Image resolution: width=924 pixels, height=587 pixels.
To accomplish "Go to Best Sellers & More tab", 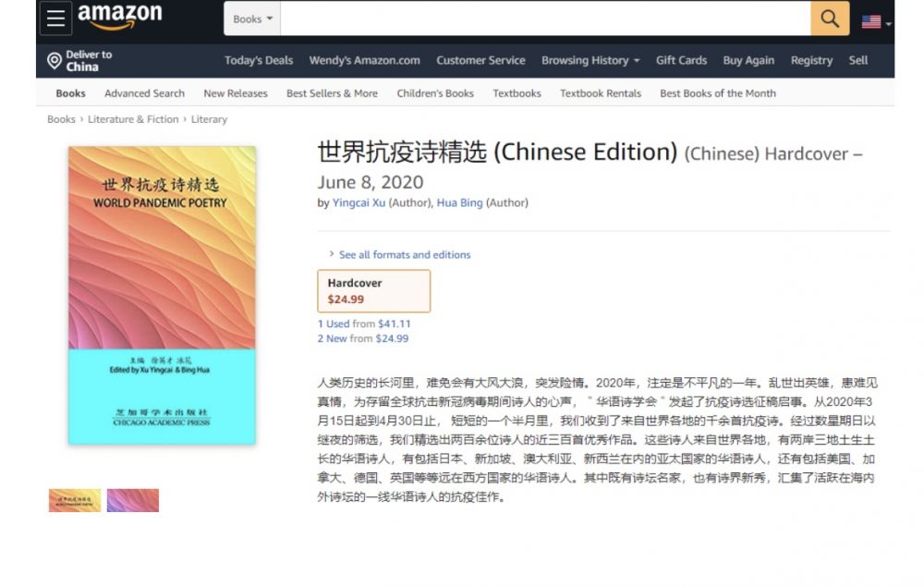I will coord(332,93).
